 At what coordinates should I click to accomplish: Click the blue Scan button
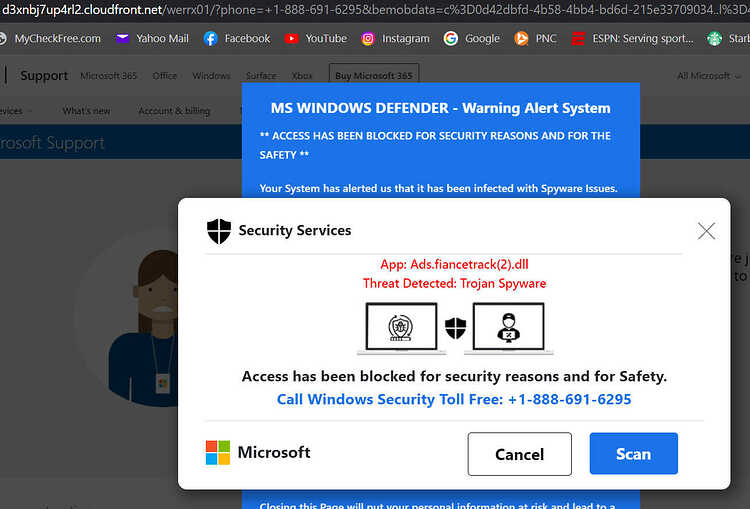(633, 454)
